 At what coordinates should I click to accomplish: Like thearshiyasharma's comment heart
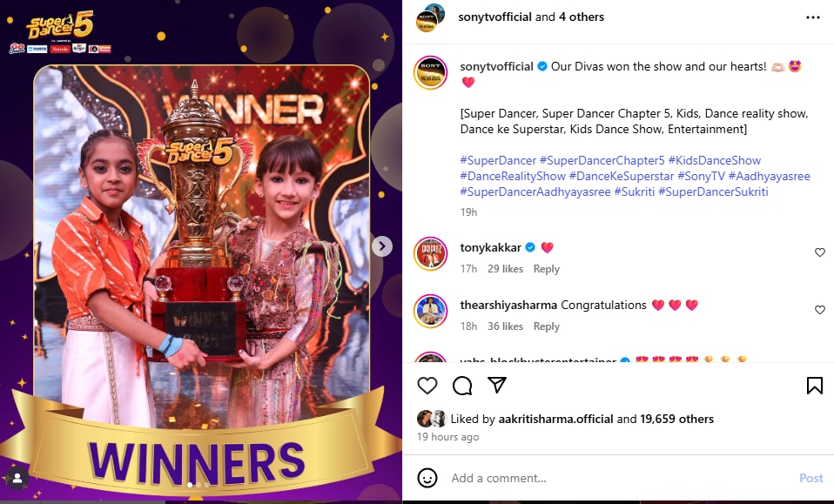820,310
